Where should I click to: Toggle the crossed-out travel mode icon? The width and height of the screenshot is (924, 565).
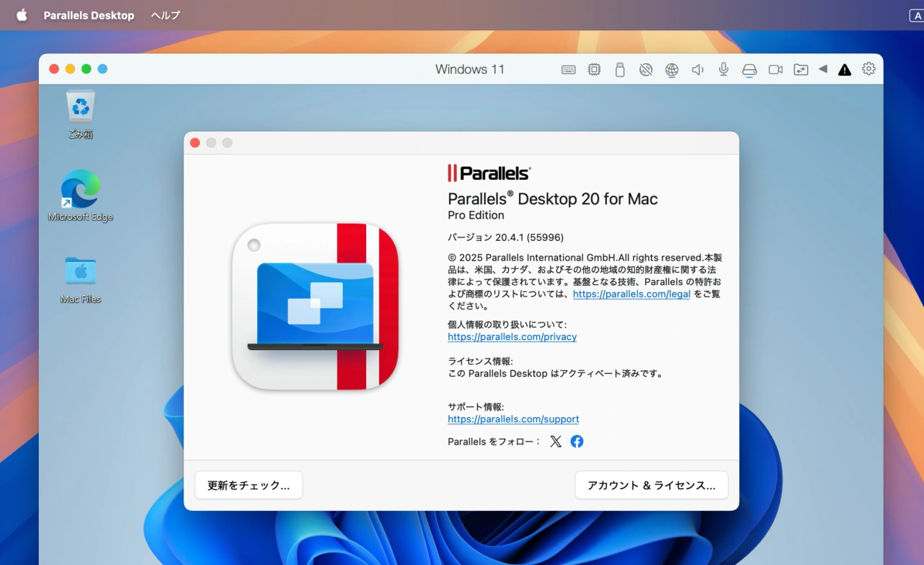click(645, 69)
